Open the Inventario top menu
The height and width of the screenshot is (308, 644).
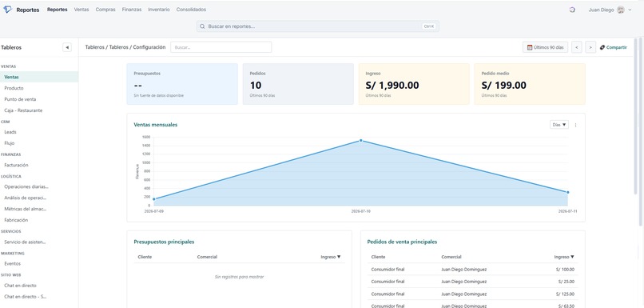158,10
